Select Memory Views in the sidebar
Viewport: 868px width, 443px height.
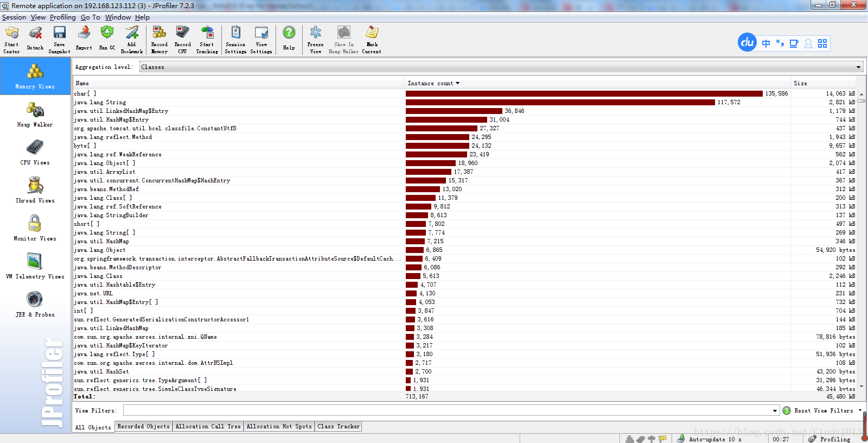[x=35, y=76]
